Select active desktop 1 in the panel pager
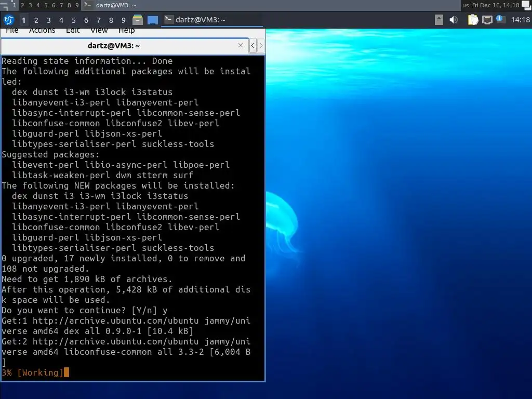Screen dimensions: 532x399 23,20
